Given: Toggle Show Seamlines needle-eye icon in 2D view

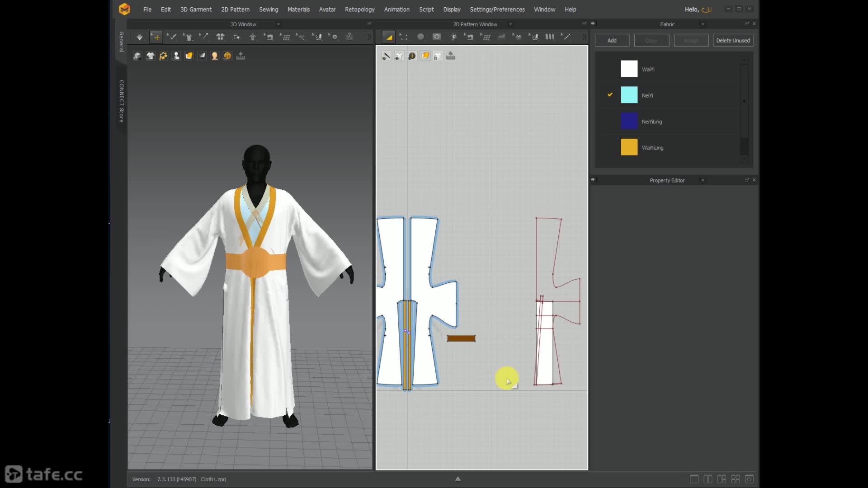Looking at the screenshot, I should click(386, 56).
